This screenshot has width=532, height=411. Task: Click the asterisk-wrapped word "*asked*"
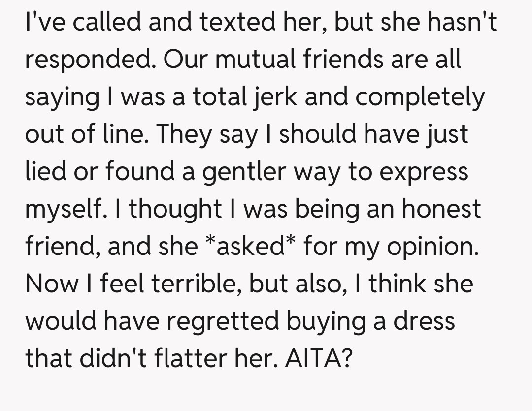(249, 246)
